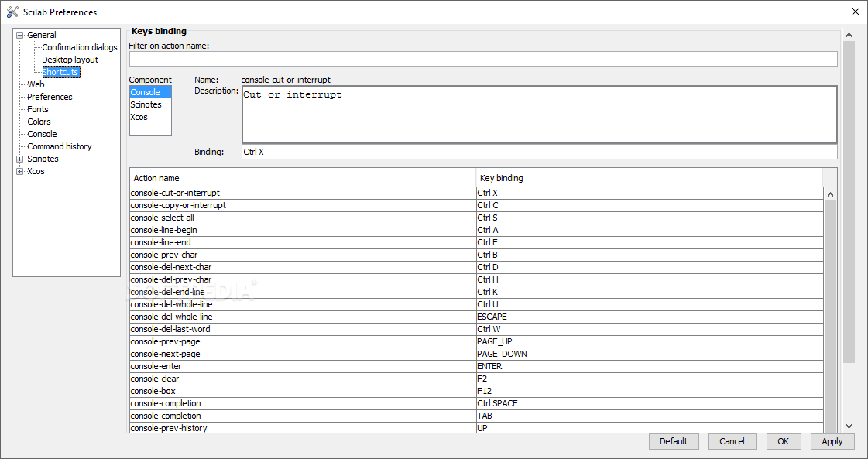Click the Default button
This screenshot has height=459, width=868.
[674, 441]
